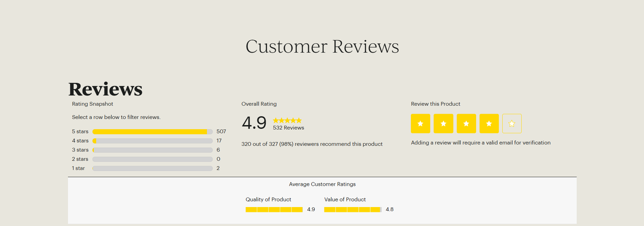
Task: Filter reviews by 5 stars row
Action: 80,132
